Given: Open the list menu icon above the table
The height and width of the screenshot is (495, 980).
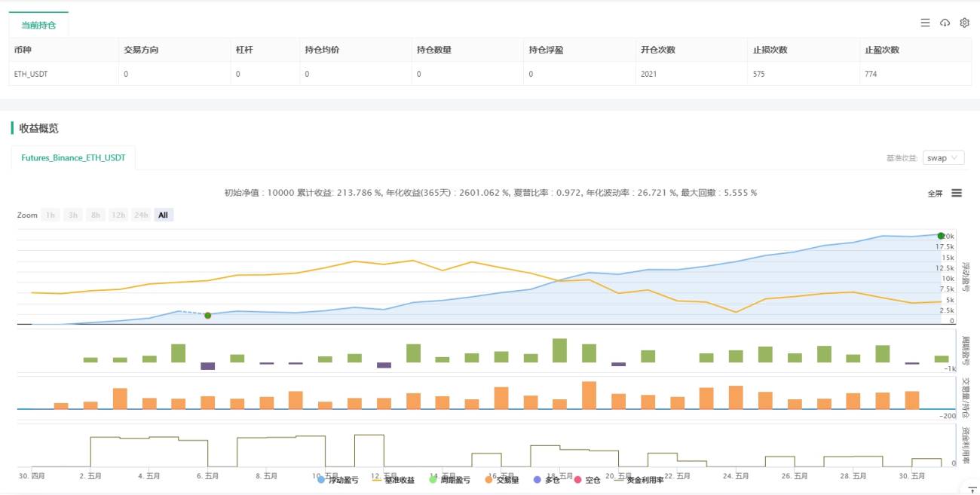Looking at the screenshot, I should (925, 23).
